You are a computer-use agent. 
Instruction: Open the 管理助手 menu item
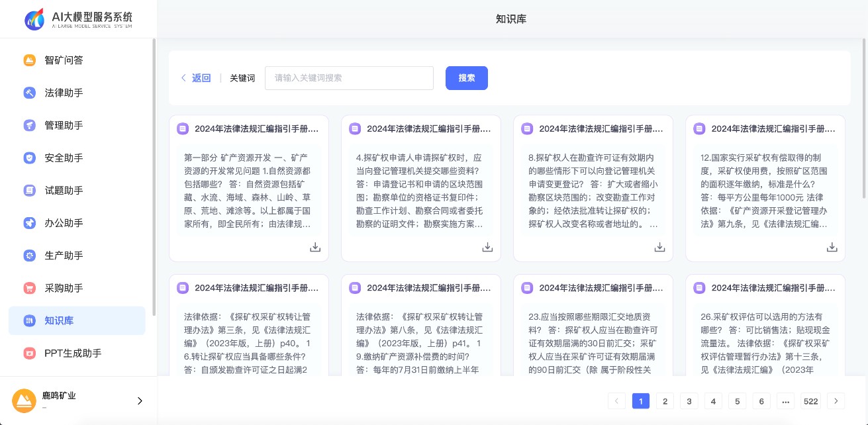tap(64, 125)
